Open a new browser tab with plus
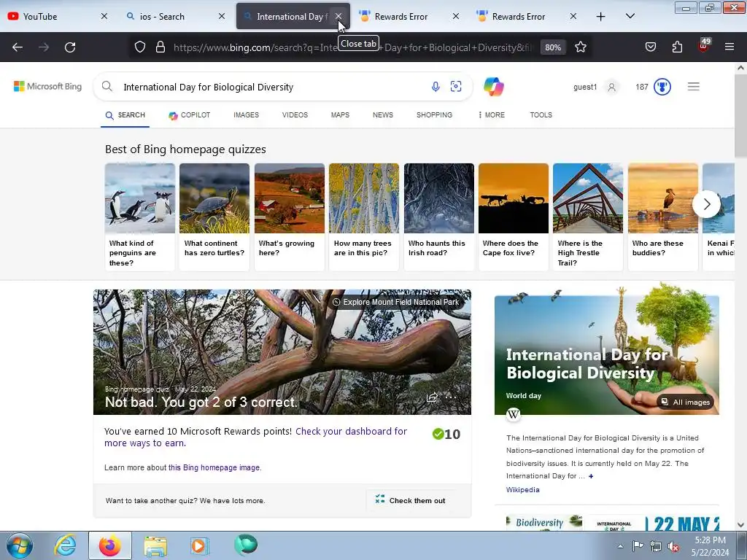The width and height of the screenshot is (747, 560). point(601,17)
